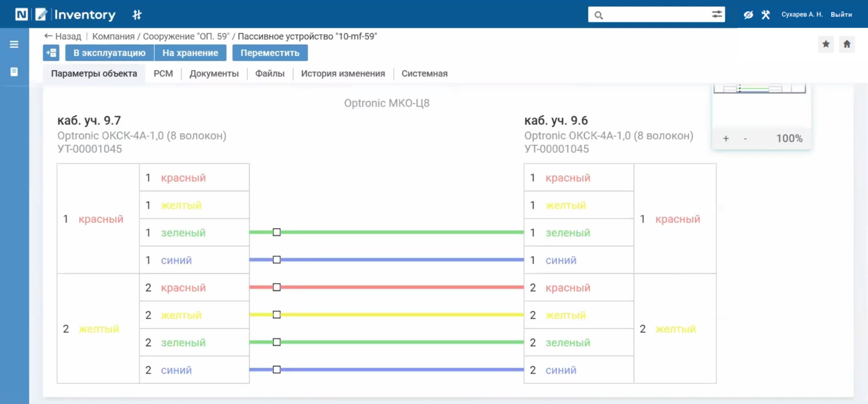
Task: Add page to favorites with star icon
Action: click(x=826, y=44)
